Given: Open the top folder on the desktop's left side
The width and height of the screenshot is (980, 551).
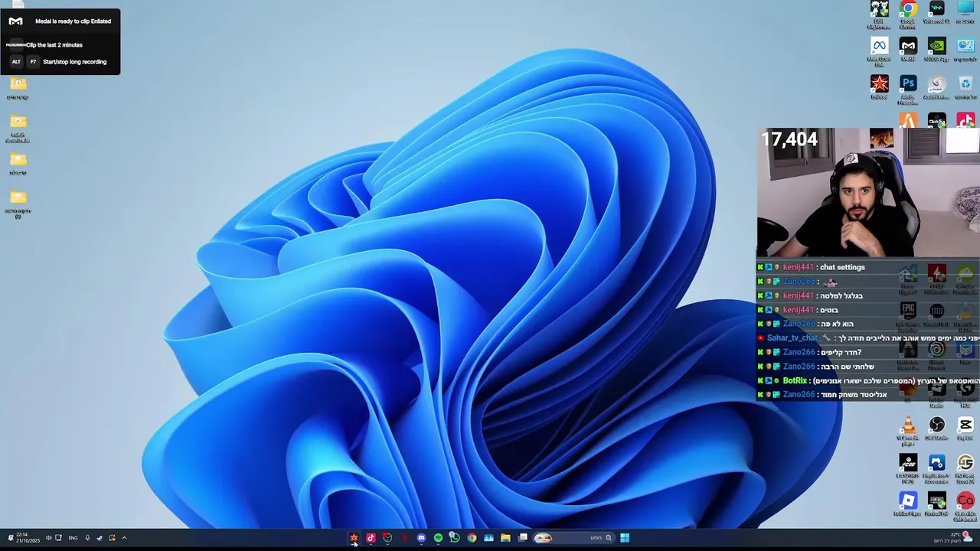Looking at the screenshot, I should (x=18, y=88).
